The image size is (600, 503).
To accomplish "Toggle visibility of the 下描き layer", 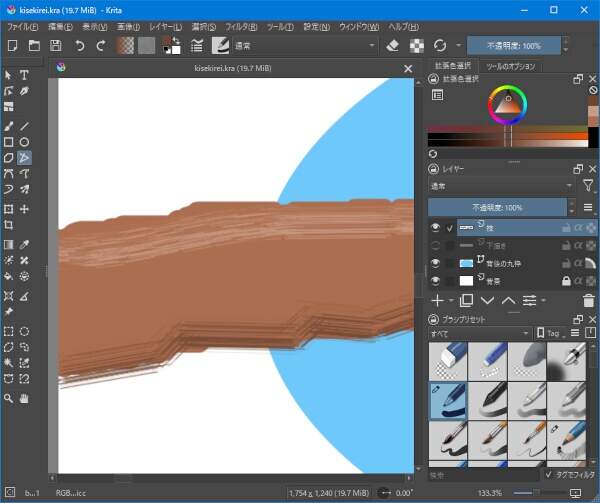I will pos(436,245).
